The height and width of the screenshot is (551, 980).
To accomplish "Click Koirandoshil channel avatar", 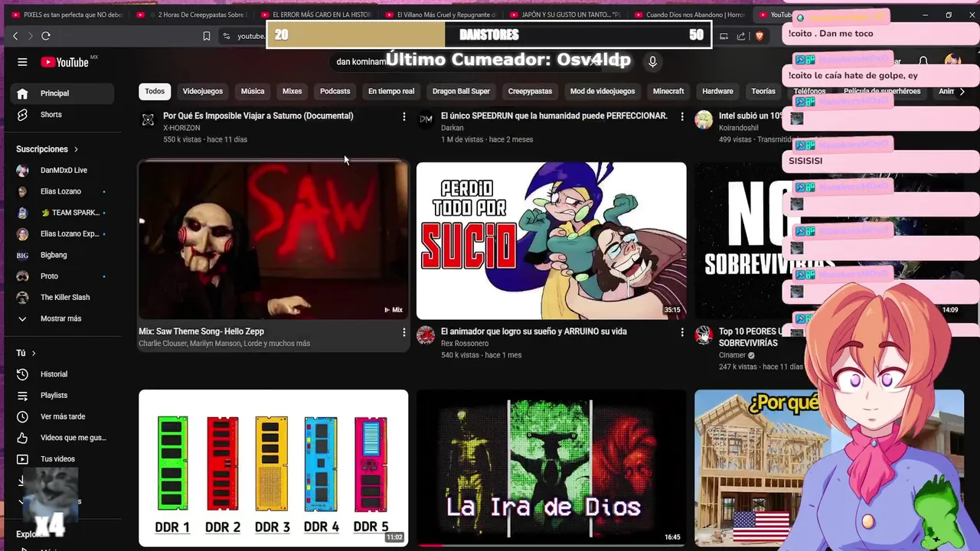I will (x=704, y=120).
